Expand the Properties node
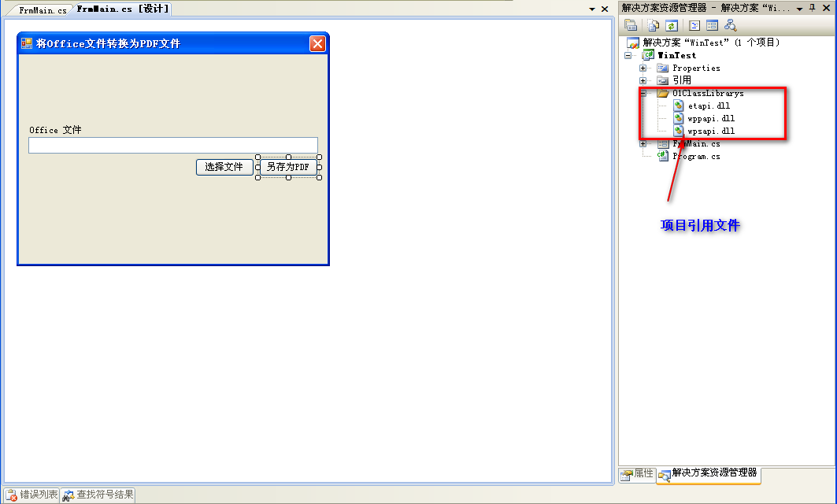Image resolution: width=837 pixels, height=504 pixels. (x=643, y=69)
